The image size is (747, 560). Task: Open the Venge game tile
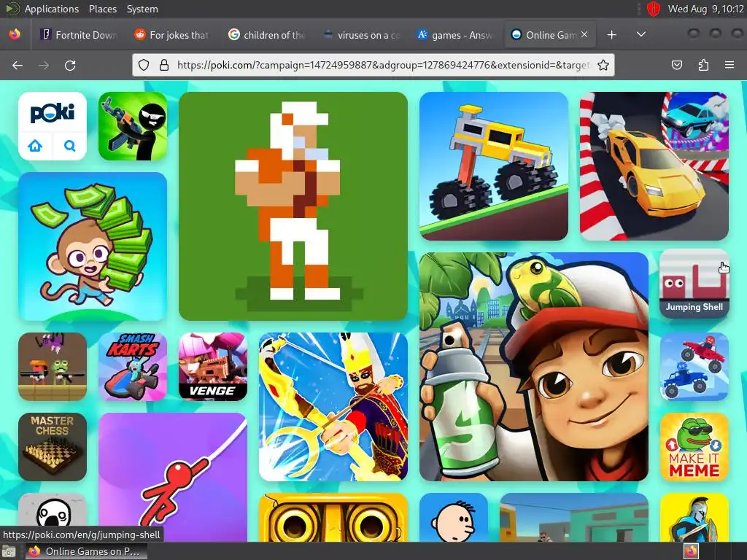pos(213,367)
